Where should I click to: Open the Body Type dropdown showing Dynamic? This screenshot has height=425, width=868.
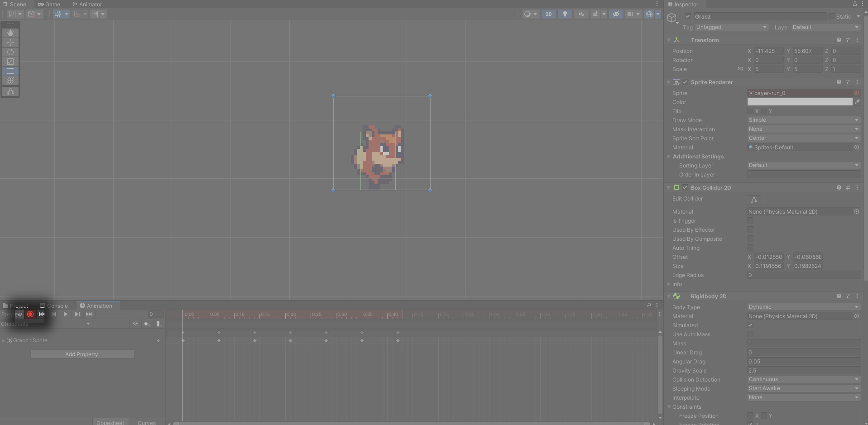click(x=803, y=307)
